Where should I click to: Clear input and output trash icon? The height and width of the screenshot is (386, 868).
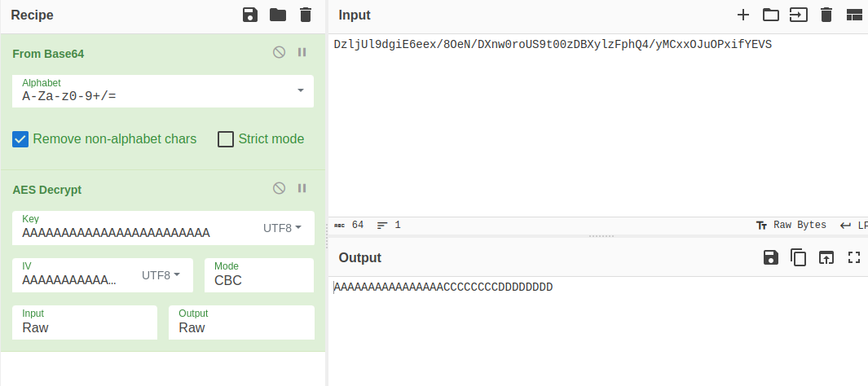pos(826,15)
